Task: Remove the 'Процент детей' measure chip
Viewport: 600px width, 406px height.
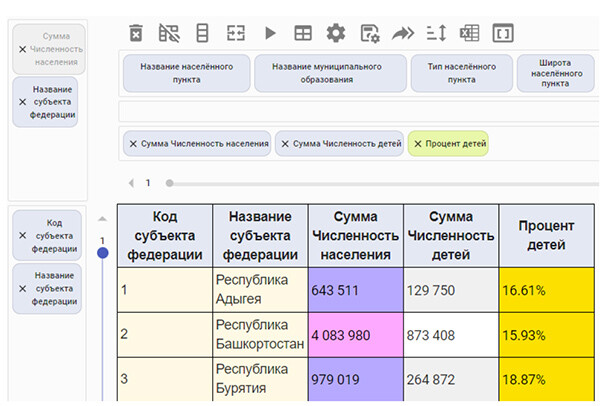Action: point(417,144)
